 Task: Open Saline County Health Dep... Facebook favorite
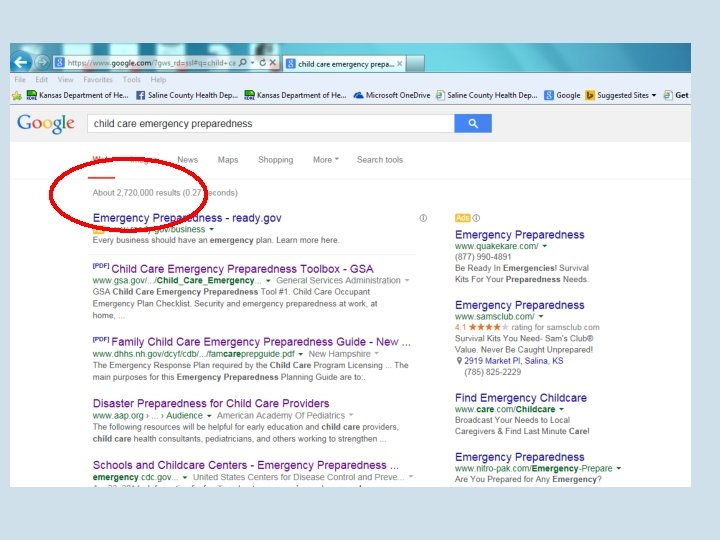pos(187,95)
